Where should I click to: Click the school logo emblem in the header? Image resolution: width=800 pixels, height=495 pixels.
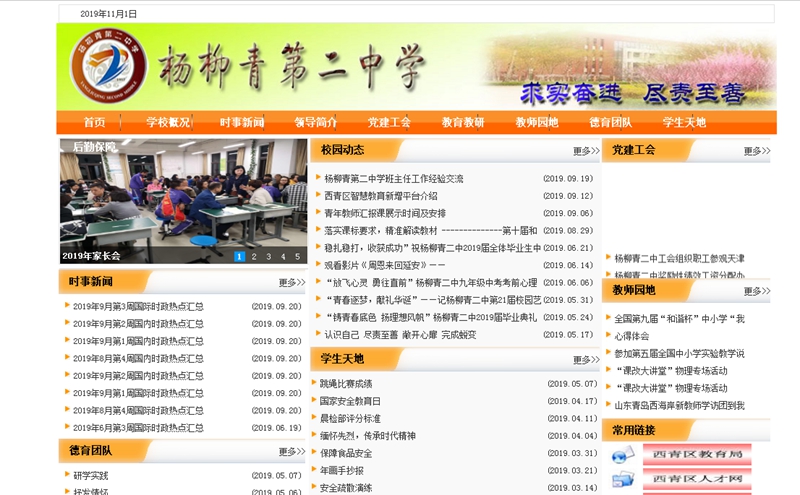108,66
